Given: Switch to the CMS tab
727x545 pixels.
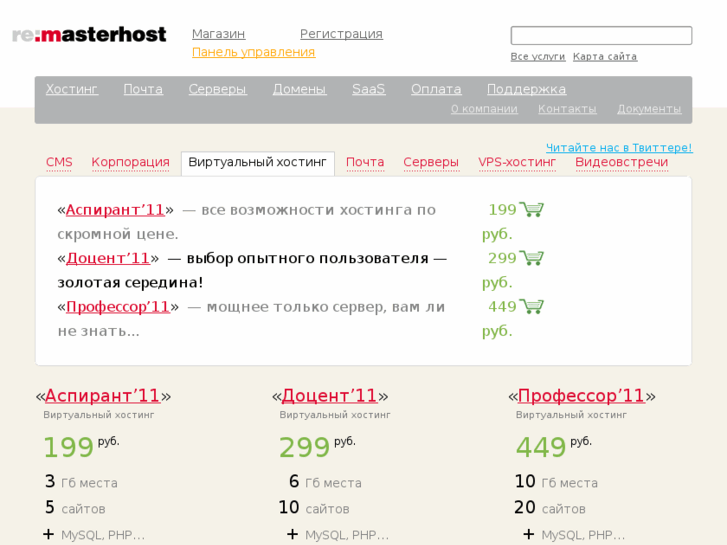Looking at the screenshot, I should coord(59,162).
